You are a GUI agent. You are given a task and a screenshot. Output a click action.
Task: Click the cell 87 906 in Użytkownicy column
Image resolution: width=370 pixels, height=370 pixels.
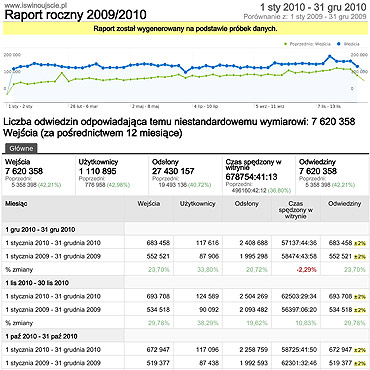(x=208, y=256)
